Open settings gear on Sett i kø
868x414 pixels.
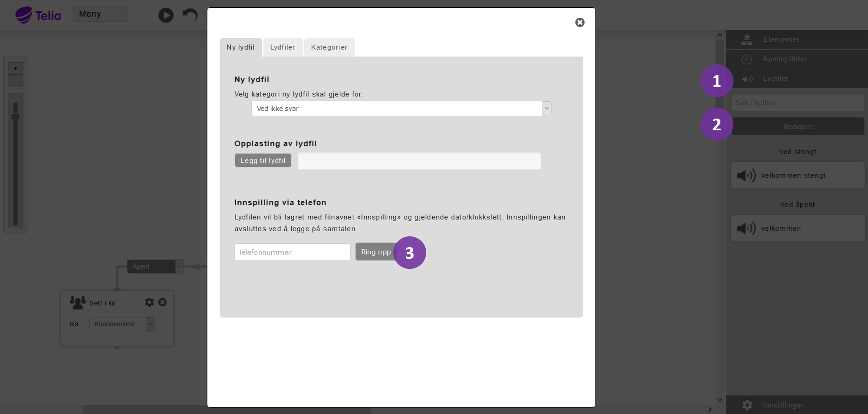tap(149, 302)
